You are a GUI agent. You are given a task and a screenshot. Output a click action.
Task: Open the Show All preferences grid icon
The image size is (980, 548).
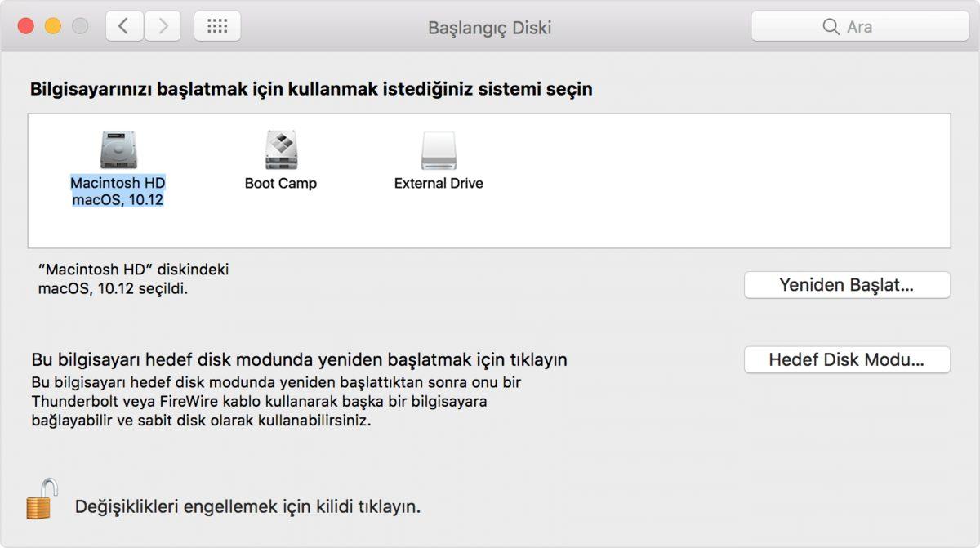point(217,25)
